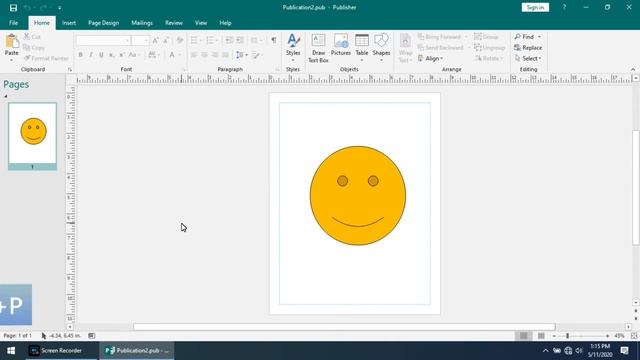
Task: Open the Customize Quick Access Toolbar dropdown
Action: [x=60, y=8]
